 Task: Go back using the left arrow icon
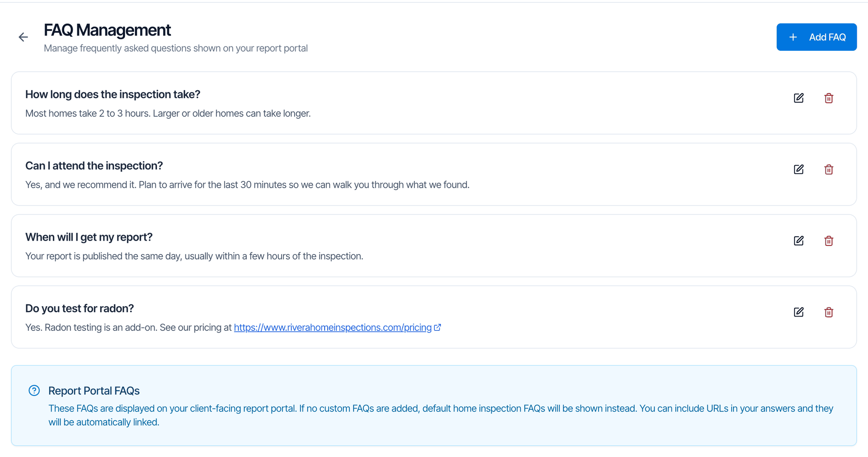point(23,37)
